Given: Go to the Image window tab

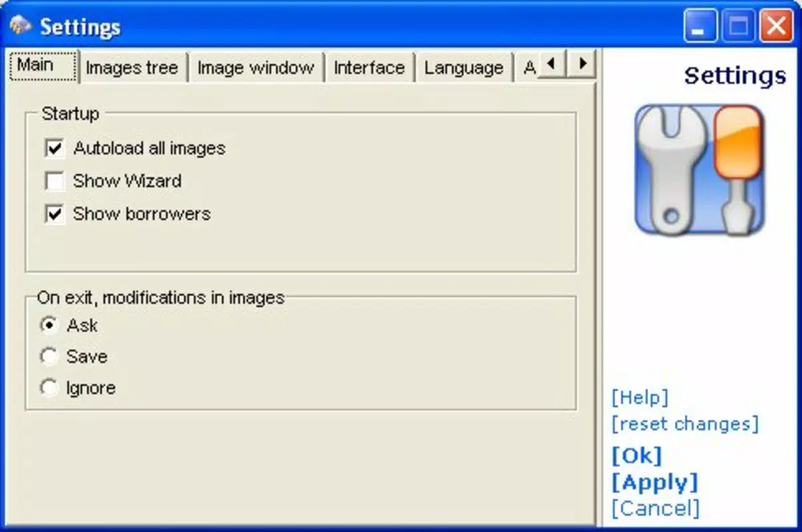Looking at the screenshot, I should point(256,68).
